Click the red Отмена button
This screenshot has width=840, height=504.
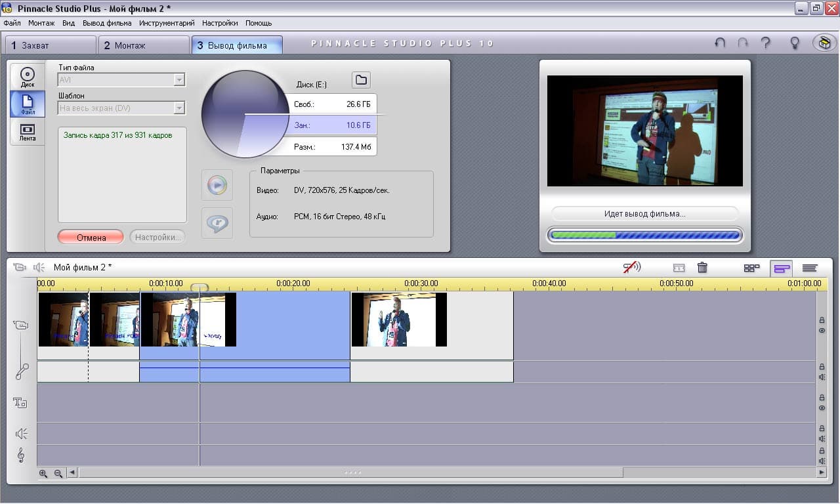(x=91, y=237)
